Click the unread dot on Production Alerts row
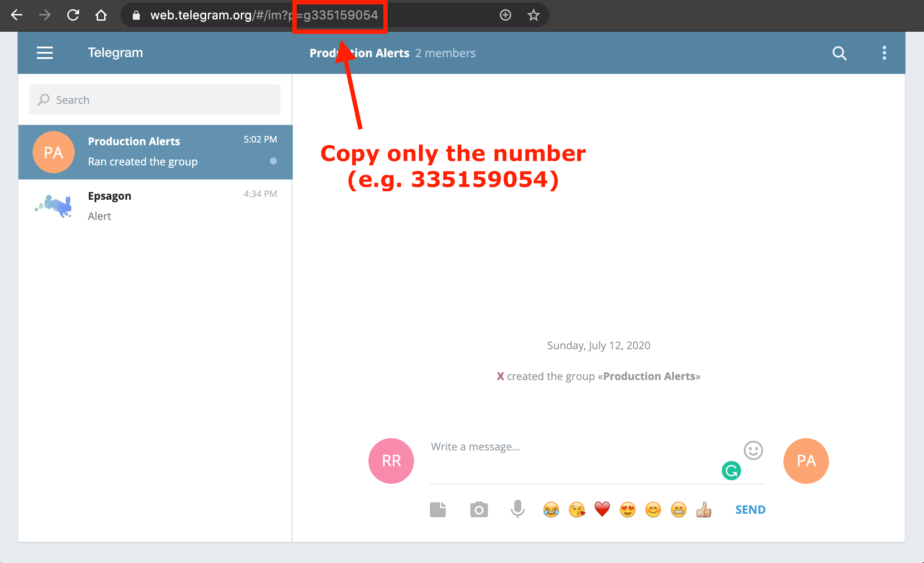 273,161
